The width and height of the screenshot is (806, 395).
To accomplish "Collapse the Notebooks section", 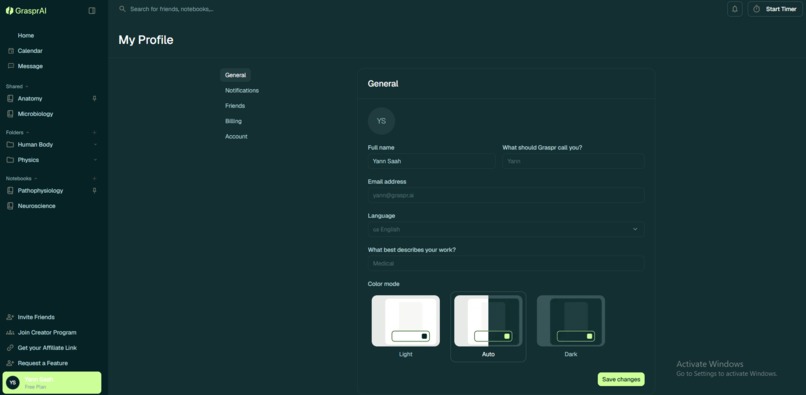I will pyautogui.click(x=35, y=178).
